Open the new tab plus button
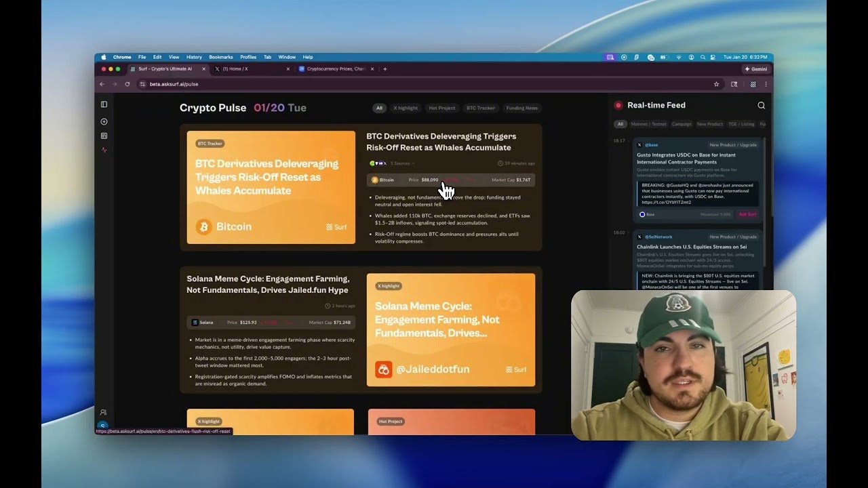 click(x=385, y=68)
